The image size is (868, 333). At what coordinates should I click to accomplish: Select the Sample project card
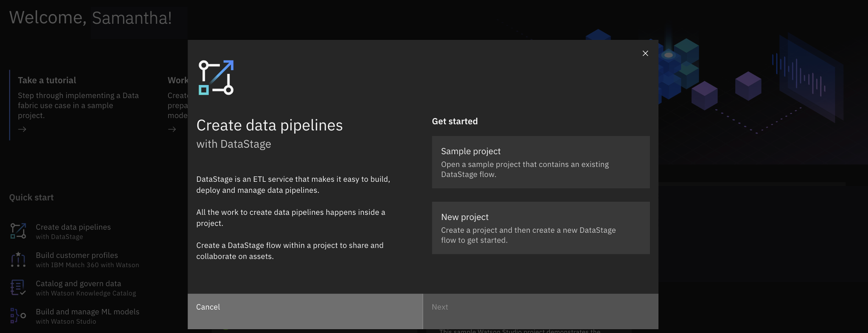pyautogui.click(x=540, y=162)
